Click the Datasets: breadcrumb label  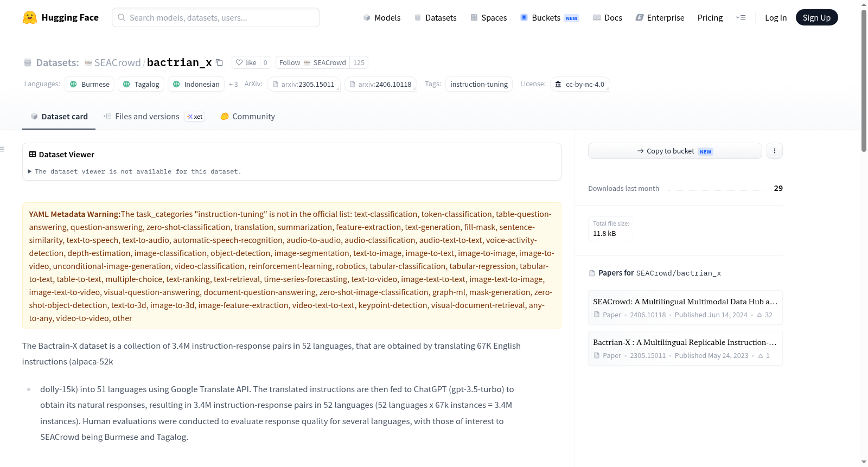[58, 62]
